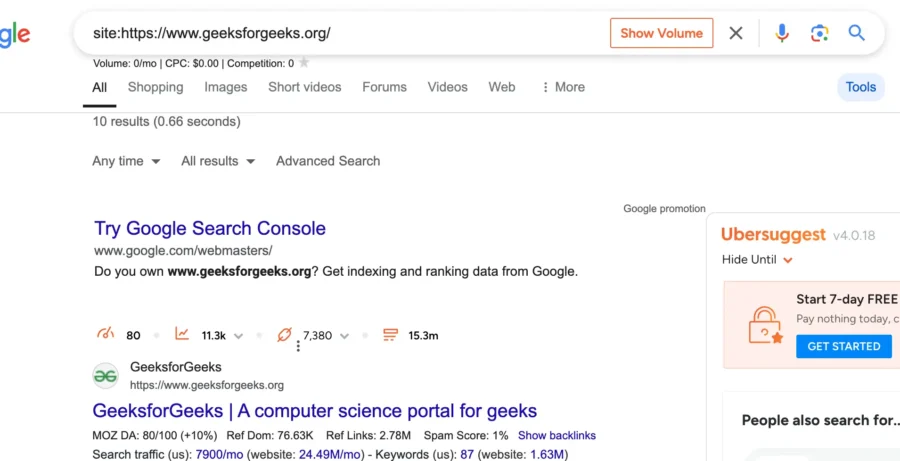The width and height of the screenshot is (900, 461).
Task: Open Advanced Search link
Action: pos(328,161)
